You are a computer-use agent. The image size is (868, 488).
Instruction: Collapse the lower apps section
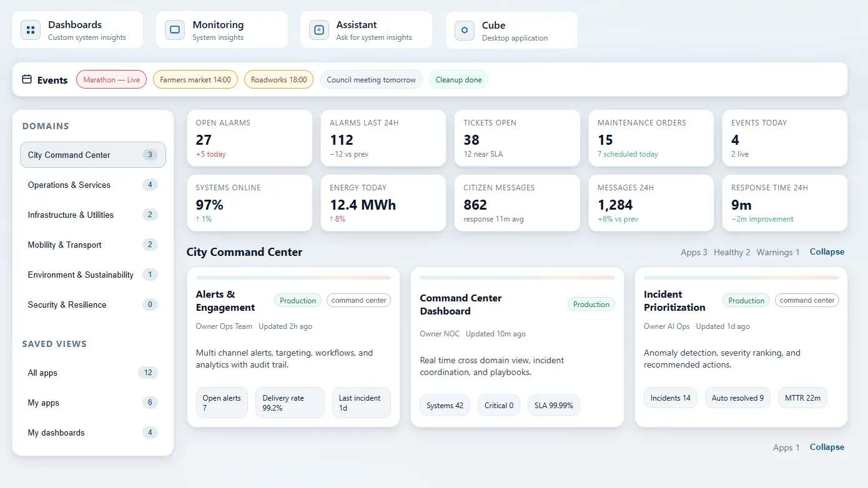pyautogui.click(x=827, y=447)
